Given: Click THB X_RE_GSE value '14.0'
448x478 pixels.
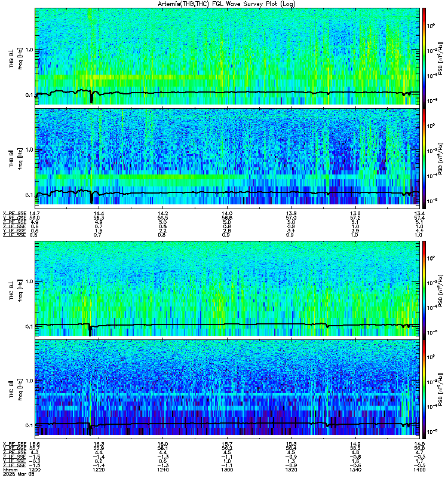Looking at the screenshot, I should pyautogui.click(x=227, y=213).
